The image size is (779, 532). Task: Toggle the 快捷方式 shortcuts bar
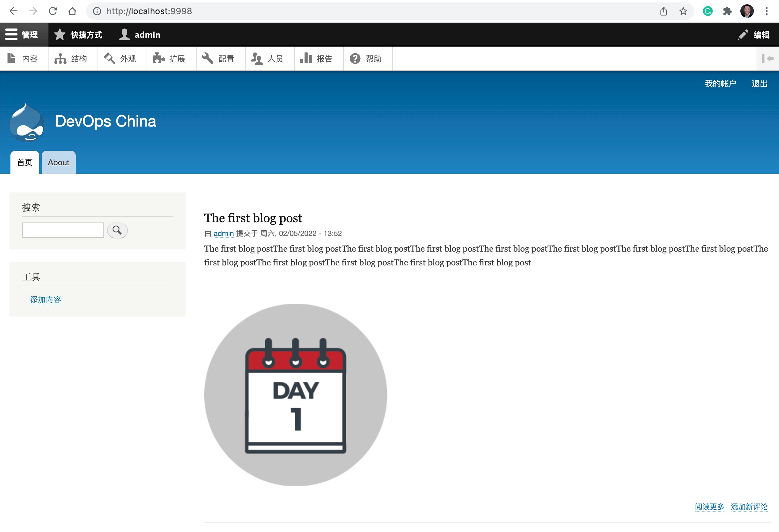tap(79, 35)
